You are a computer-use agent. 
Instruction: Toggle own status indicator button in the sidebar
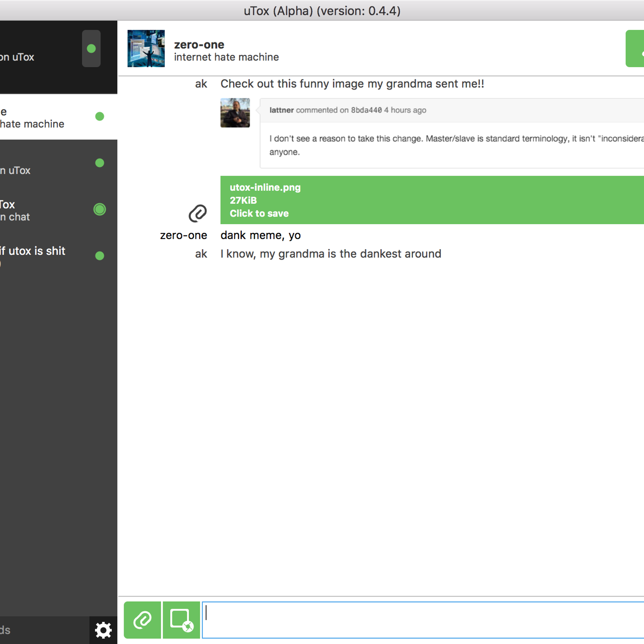tap(91, 48)
